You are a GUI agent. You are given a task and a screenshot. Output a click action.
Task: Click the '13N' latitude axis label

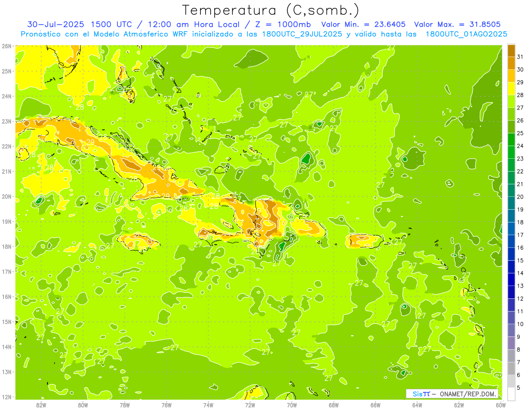7,372
